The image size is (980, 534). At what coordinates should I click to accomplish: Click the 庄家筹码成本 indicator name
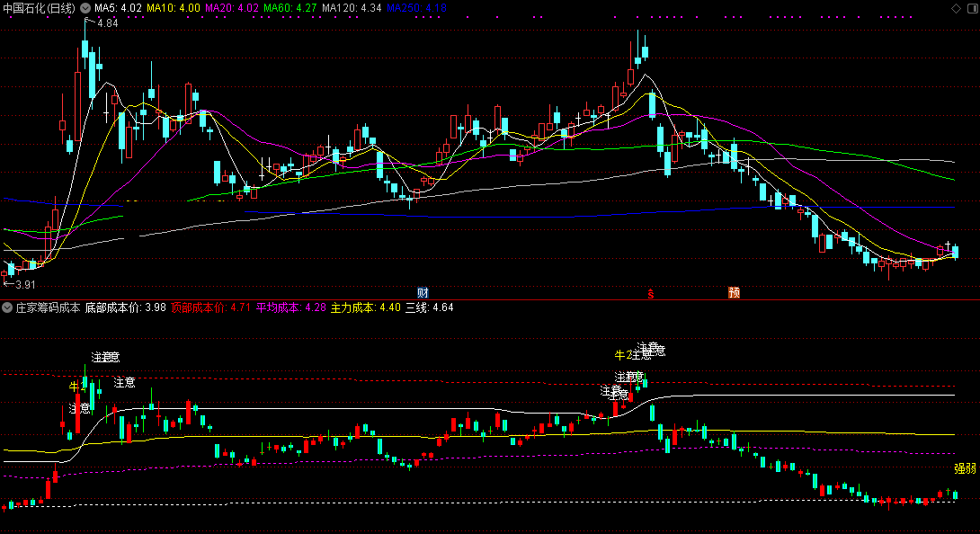click(49, 307)
